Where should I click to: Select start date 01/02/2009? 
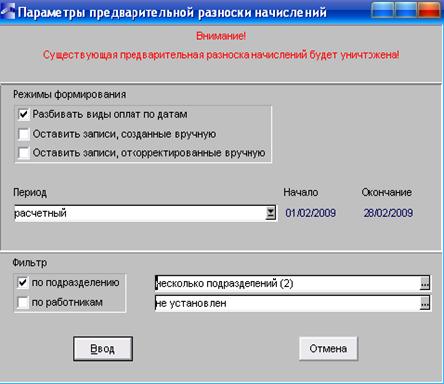pos(310,213)
